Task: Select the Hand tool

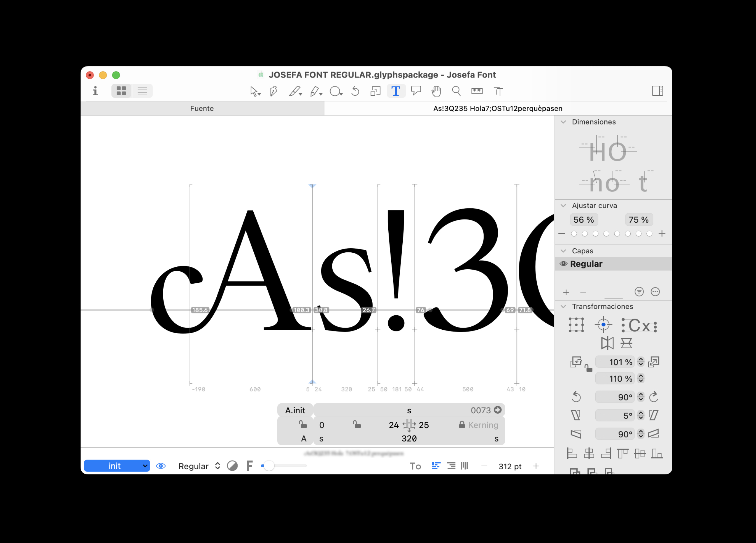Action: click(436, 91)
